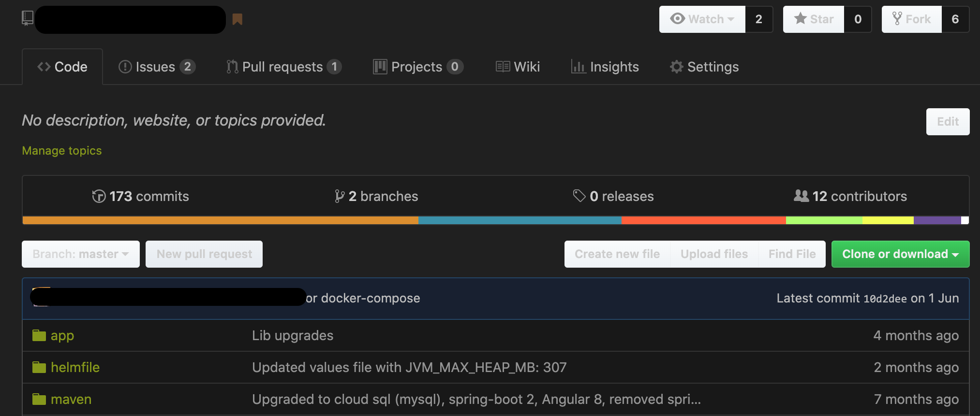This screenshot has height=416, width=980.
Task: Open the Branch: master dropdown
Action: click(80, 254)
